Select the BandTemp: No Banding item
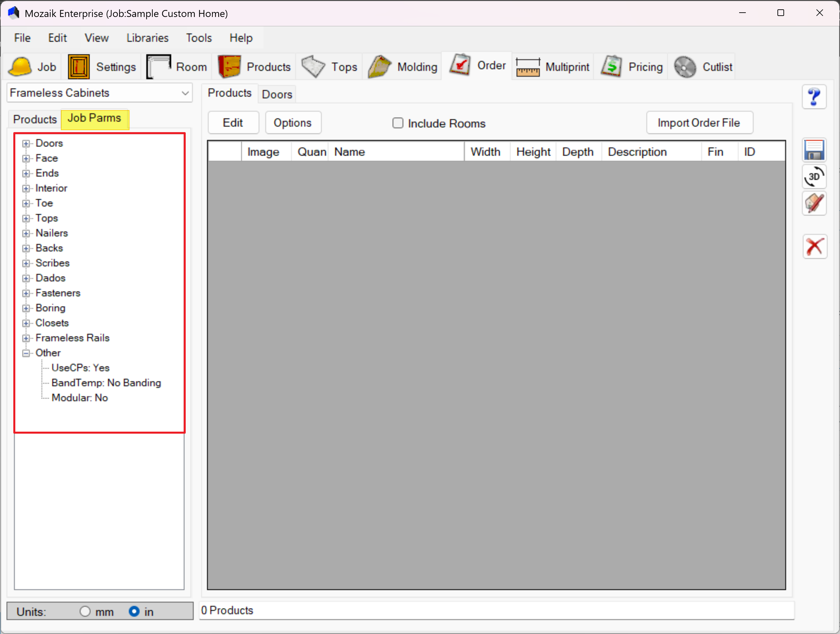 106,383
